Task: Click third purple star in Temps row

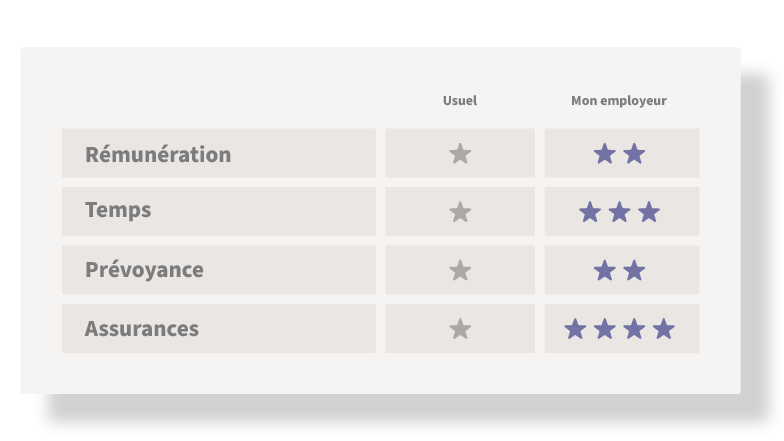Action: pos(649,212)
